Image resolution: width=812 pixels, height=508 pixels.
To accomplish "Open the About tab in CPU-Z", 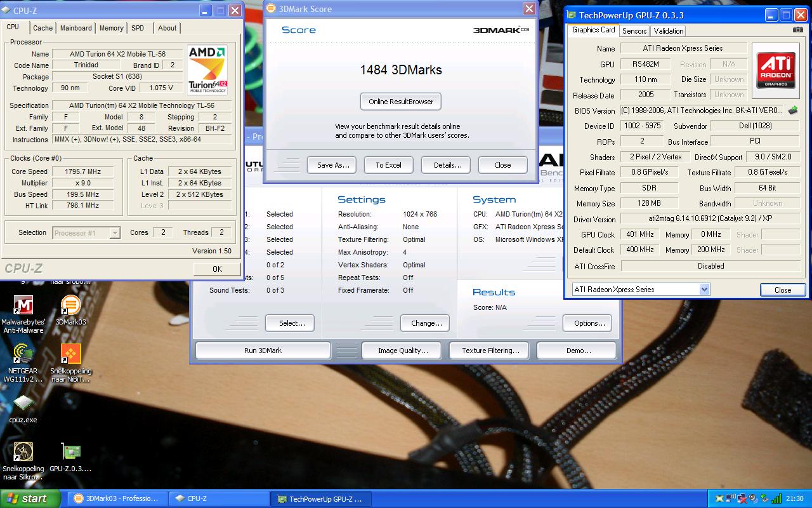I will click(167, 28).
